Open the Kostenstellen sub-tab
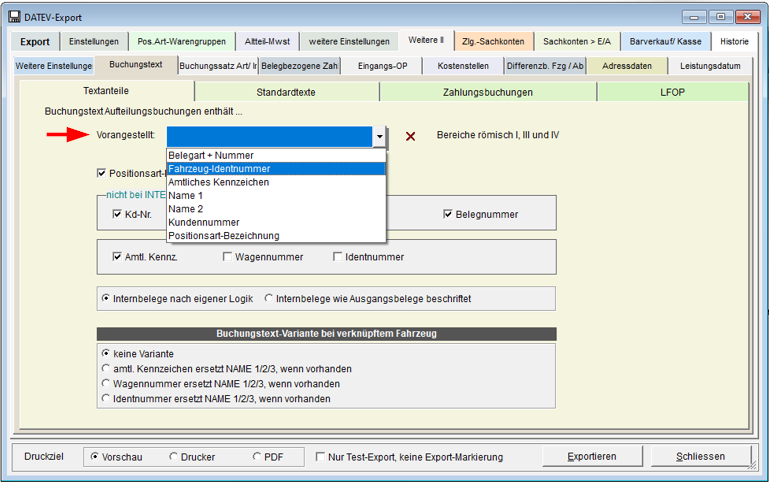 click(463, 66)
